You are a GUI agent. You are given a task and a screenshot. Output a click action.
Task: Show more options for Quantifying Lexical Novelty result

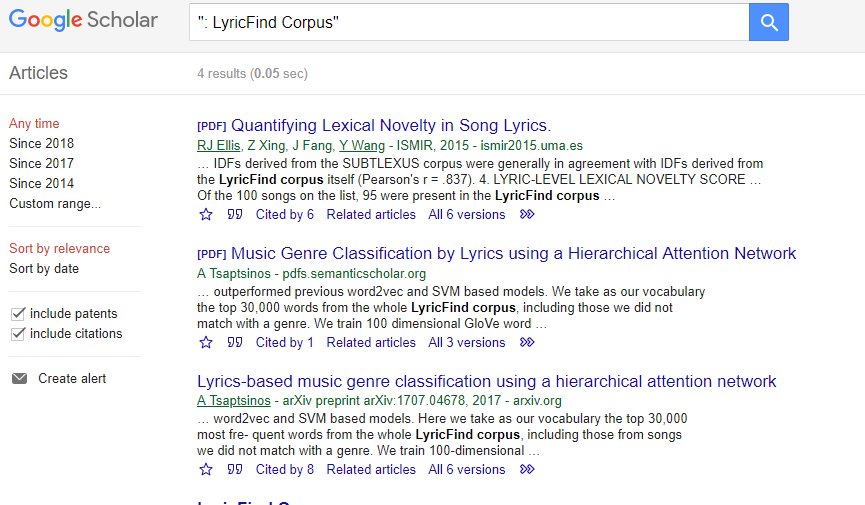527,214
